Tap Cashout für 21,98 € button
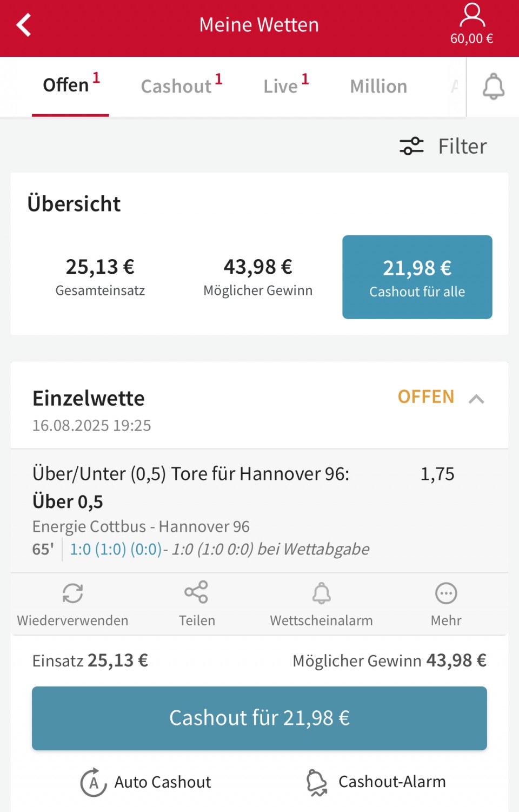 [259, 718]
